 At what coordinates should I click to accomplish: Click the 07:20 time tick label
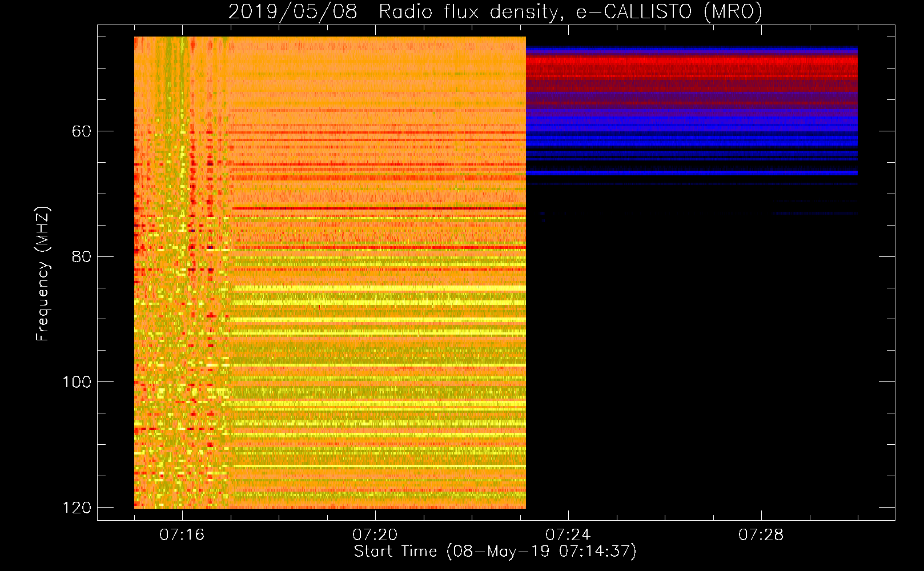(x=375, y=535)
